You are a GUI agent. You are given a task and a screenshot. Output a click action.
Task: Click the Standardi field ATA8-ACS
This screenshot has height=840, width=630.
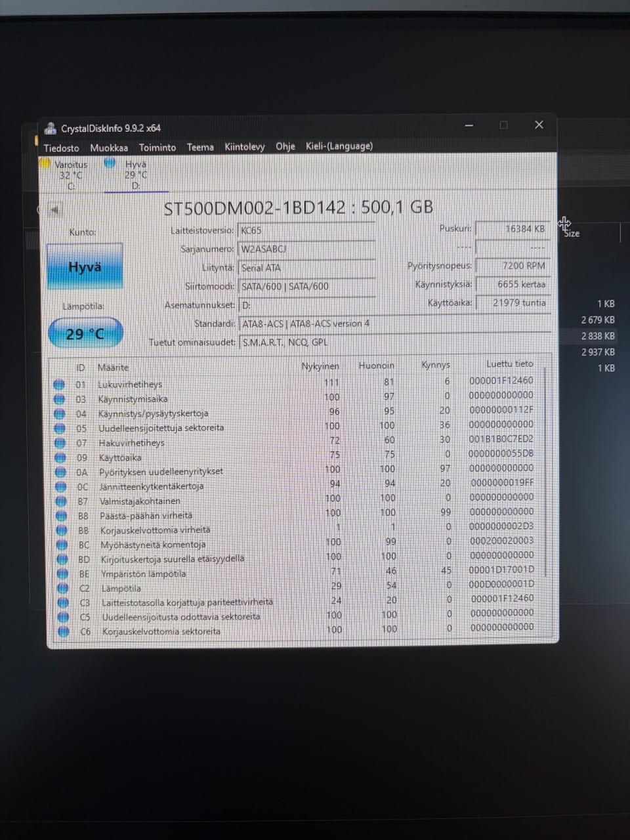395,324
